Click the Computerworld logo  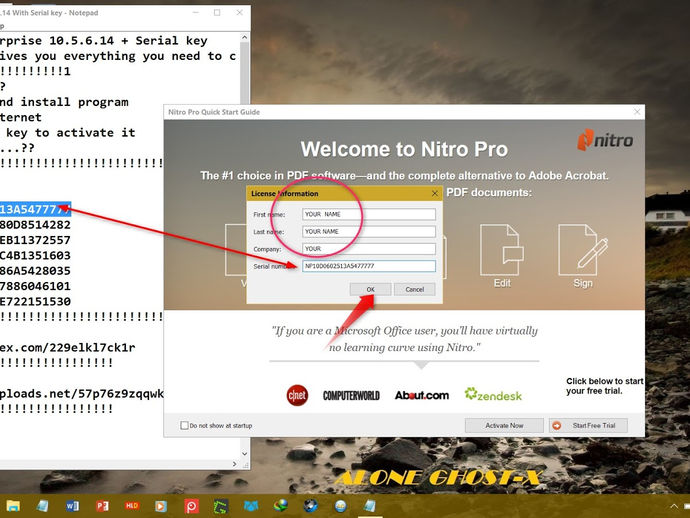351,396
